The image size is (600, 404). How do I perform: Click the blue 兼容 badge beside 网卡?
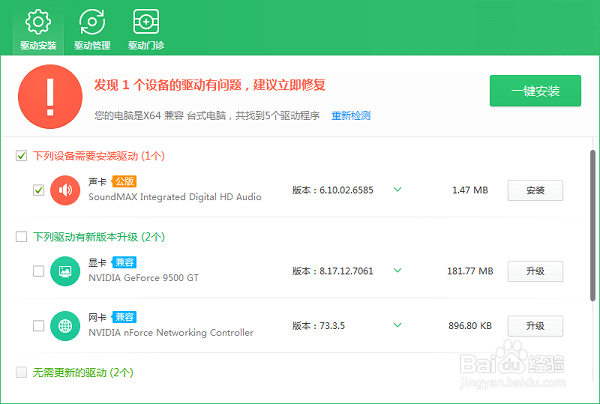(124, 317)
